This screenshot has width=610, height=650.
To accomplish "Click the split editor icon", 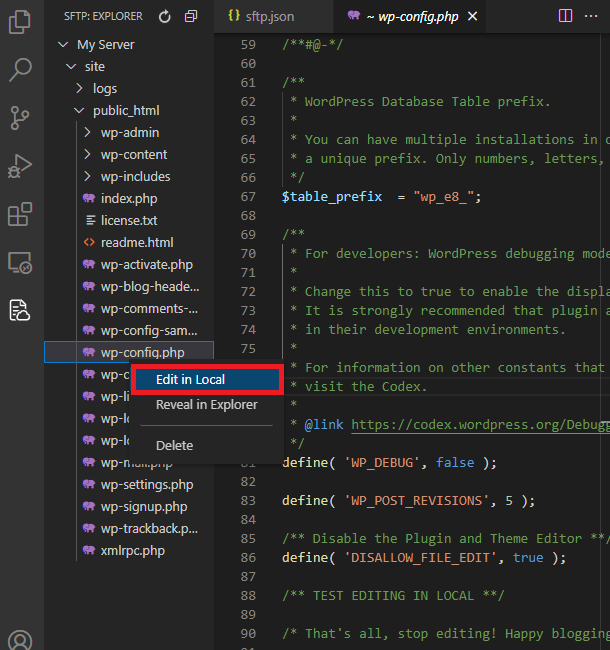I will click(565, 16).
